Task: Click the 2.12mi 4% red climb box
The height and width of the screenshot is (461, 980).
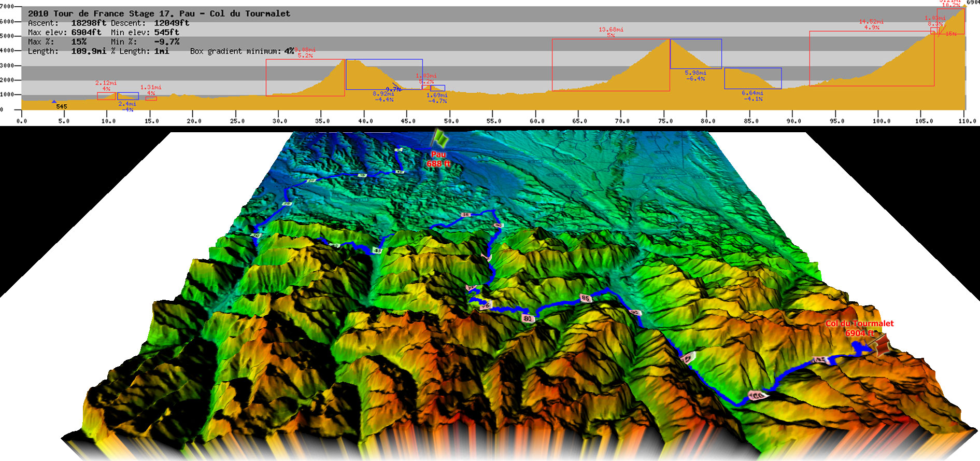Action: tap(106, 96)
